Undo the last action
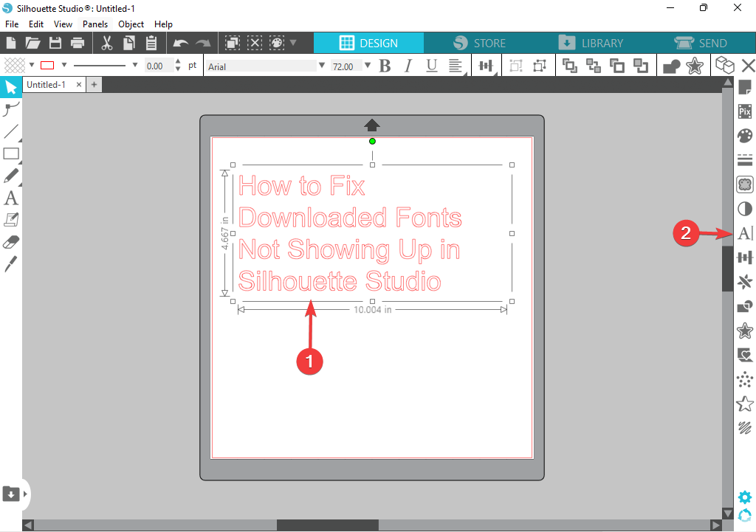The image size is (756, 532). click(181, 44)
